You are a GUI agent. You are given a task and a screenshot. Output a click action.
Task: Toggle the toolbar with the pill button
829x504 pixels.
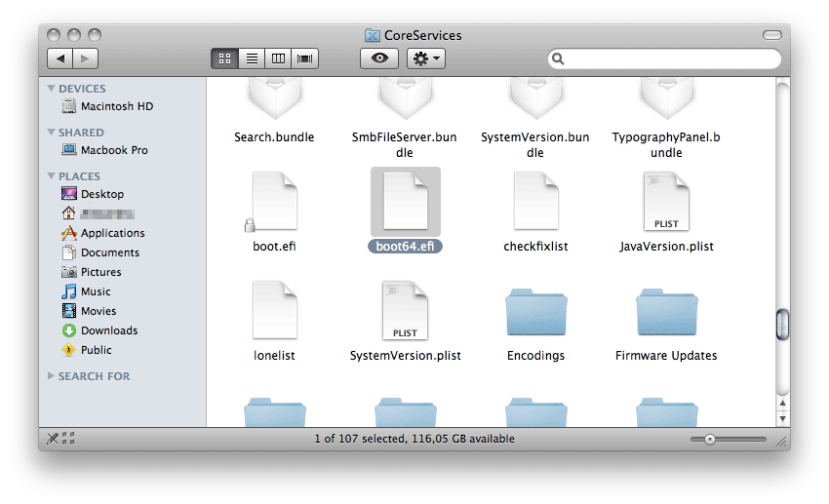point(771,35)
